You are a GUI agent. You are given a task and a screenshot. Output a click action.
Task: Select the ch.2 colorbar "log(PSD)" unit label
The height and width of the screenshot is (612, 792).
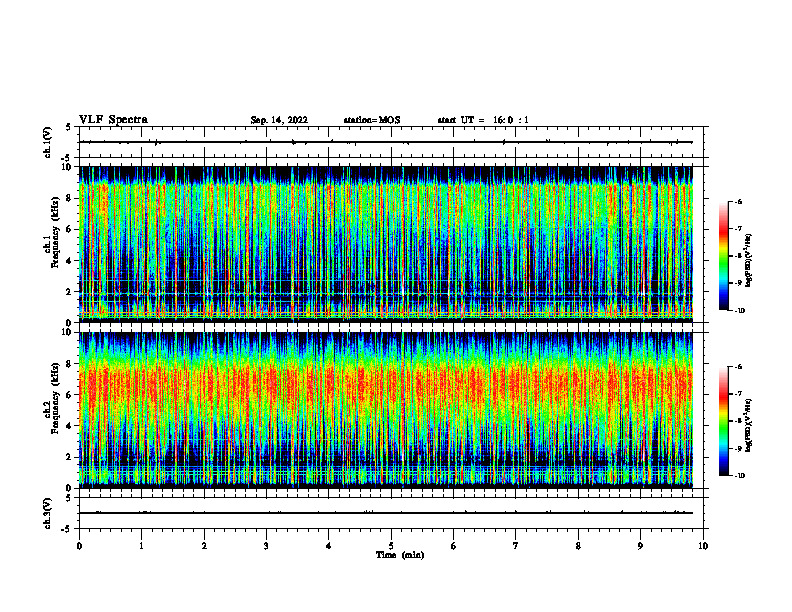pyautogui.click(x=749, y=426)
